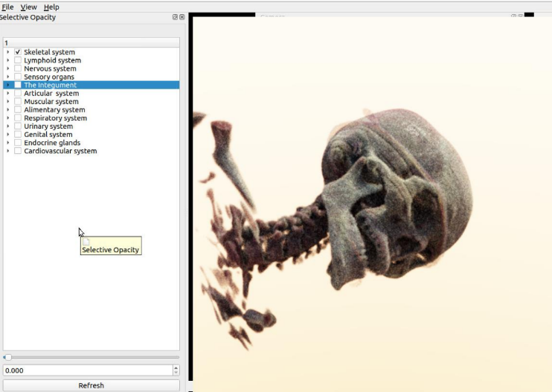Viewport: 552px width, 392px height.
Task: Click the float icon of Selective Opacity panel
Action: (x=176, y=17)
